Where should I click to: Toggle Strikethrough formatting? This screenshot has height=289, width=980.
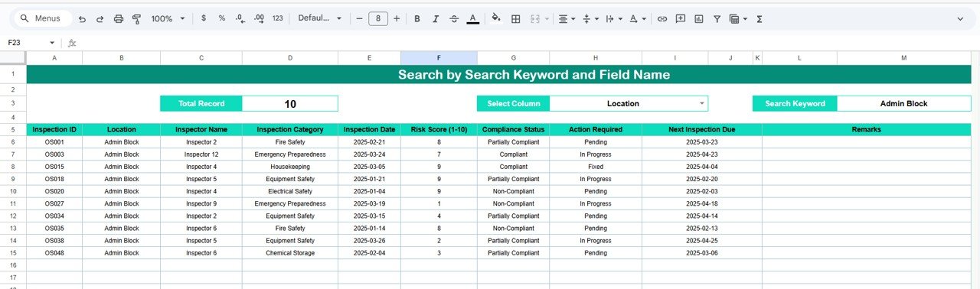pyautogui.click(x=454, y=18)
